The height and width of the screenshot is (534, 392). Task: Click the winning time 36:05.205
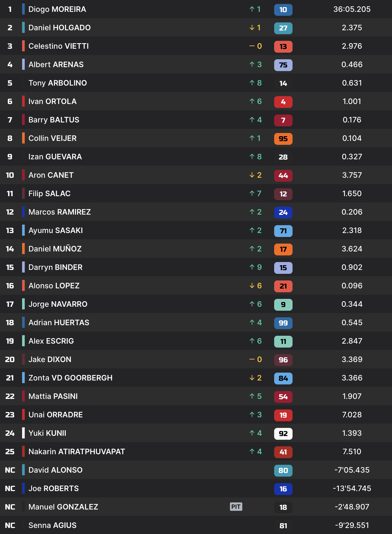(352, 9)
